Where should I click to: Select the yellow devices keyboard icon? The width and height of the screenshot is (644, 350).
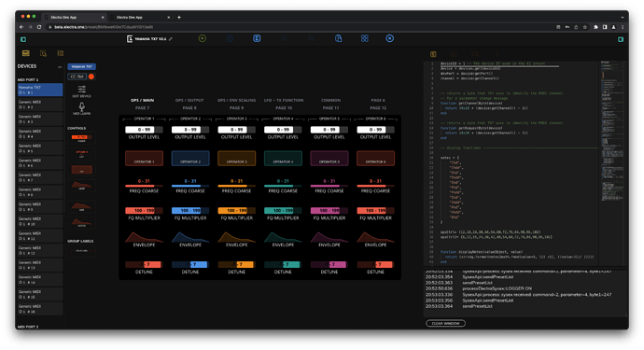point(26,53)
